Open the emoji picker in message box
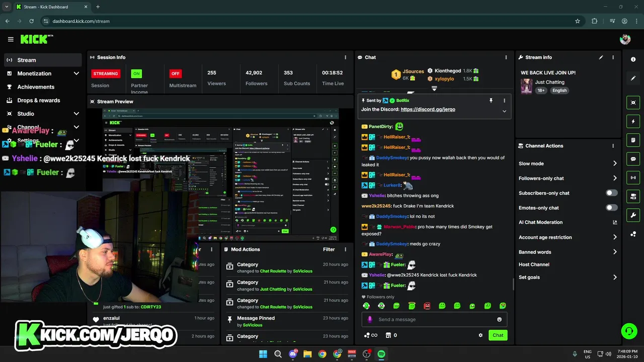644x362 pixels. 499,319
